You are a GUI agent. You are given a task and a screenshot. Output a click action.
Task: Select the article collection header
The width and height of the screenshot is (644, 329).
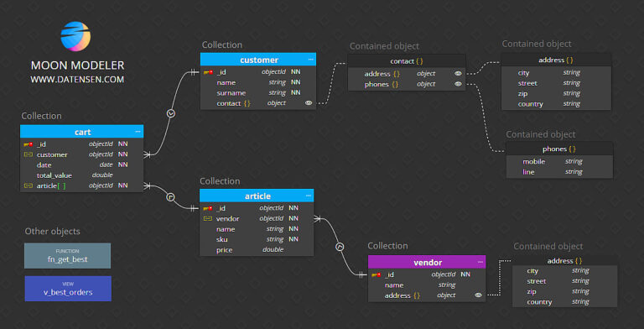pyautogui.click(x=257, y=196)
